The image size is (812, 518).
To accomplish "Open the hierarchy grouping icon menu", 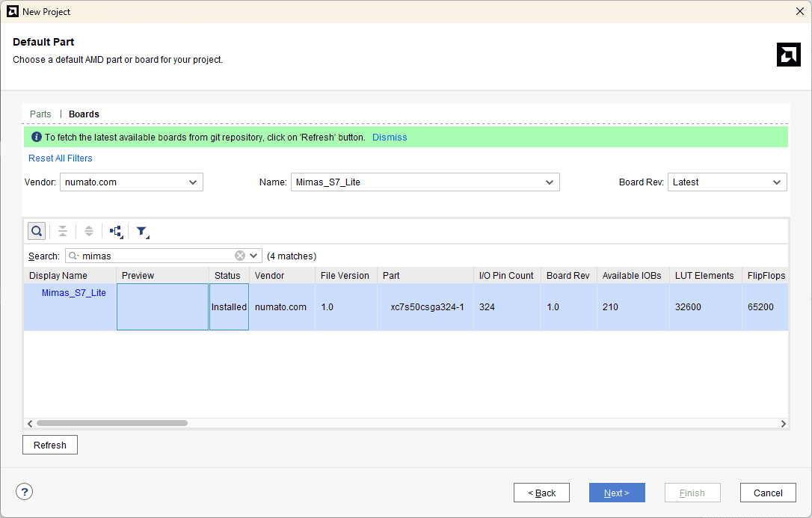I will (116, 232).
